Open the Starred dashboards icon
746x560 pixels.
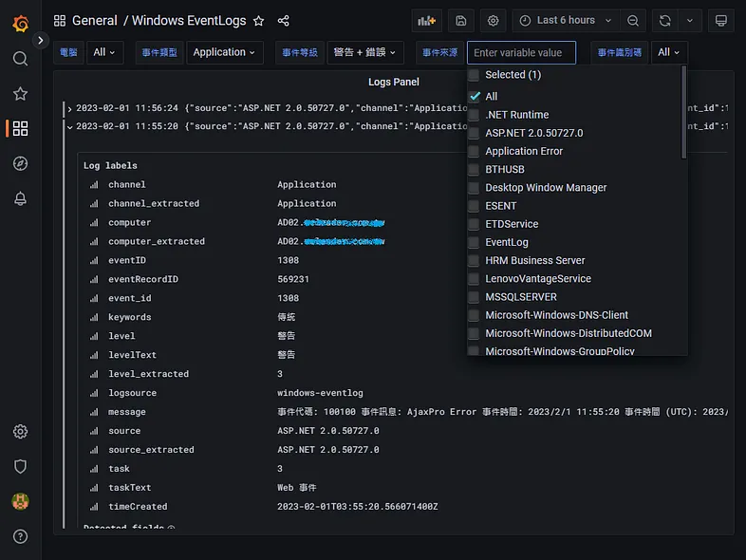[x=20, y=94]
